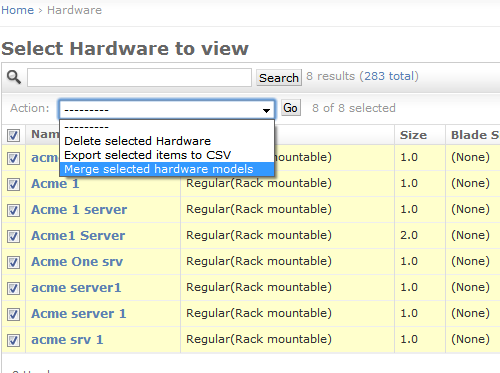The width and height of the screenshot is (500, 373).
Task: Click the 2.0 size value for Acme1 Server
Action: point(409,235)
